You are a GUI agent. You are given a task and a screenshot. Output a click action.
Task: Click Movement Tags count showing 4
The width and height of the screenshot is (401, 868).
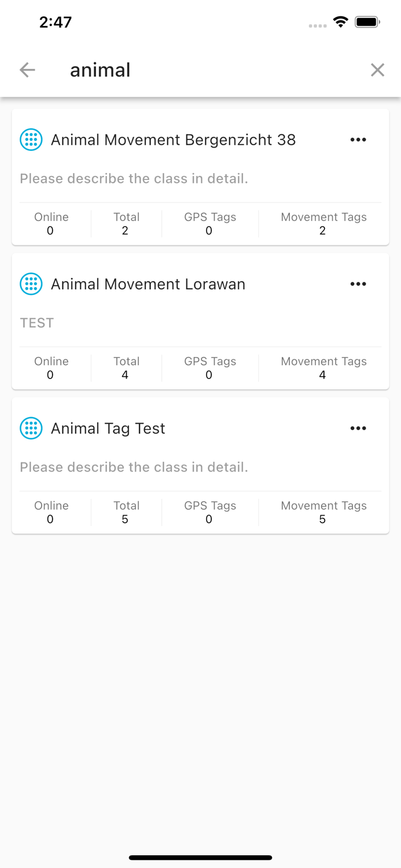(x=323, y=368)
